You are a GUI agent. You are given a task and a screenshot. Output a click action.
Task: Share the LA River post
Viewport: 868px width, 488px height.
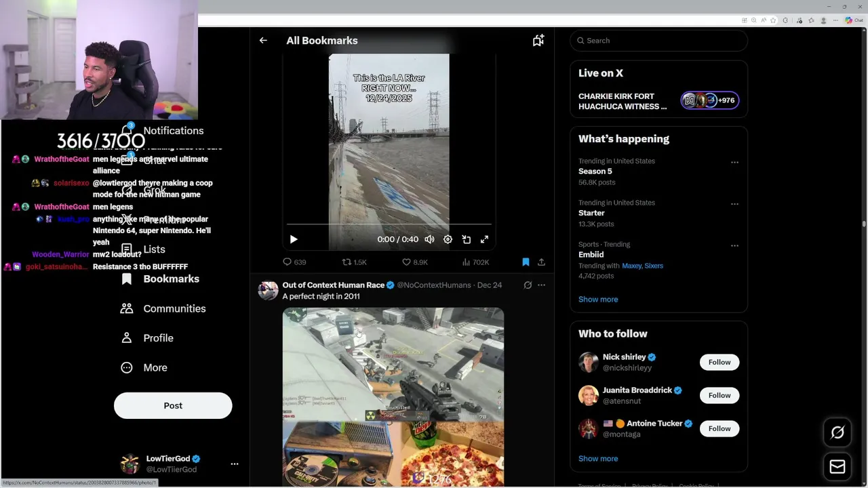[541, 262]
